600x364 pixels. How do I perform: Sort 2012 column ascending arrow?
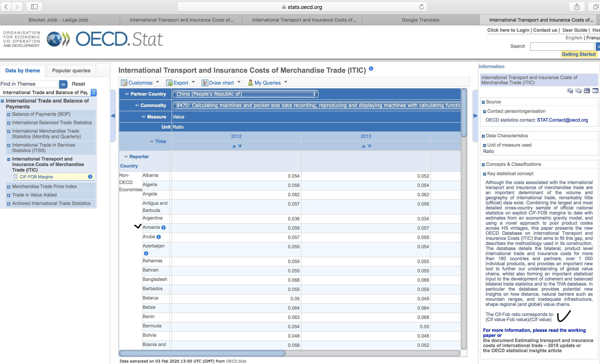click(234, 146)
